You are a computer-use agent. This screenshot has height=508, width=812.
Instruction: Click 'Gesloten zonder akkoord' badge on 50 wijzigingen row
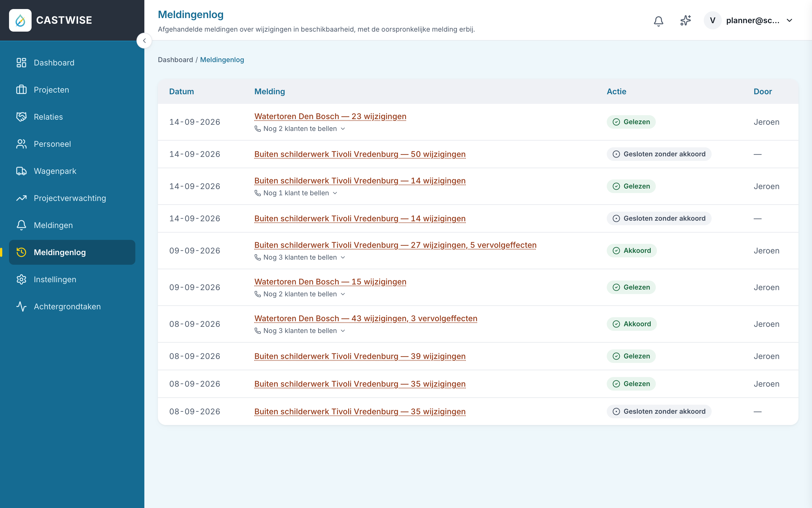coord(659,154)
